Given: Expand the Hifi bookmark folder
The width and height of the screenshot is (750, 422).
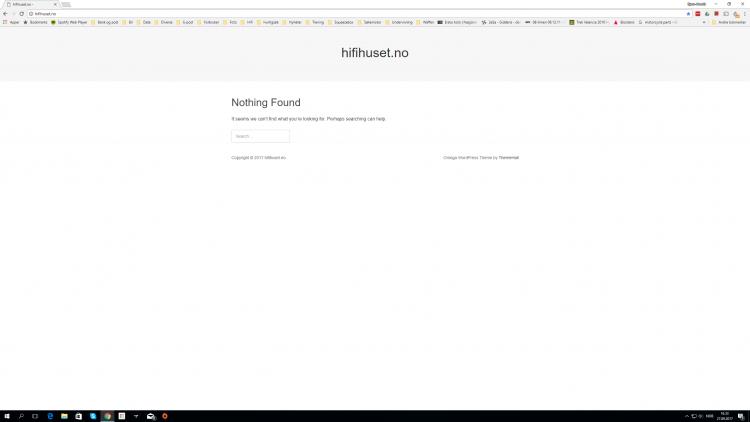Looking at the screenshot, I should click(x=247, y=22).
